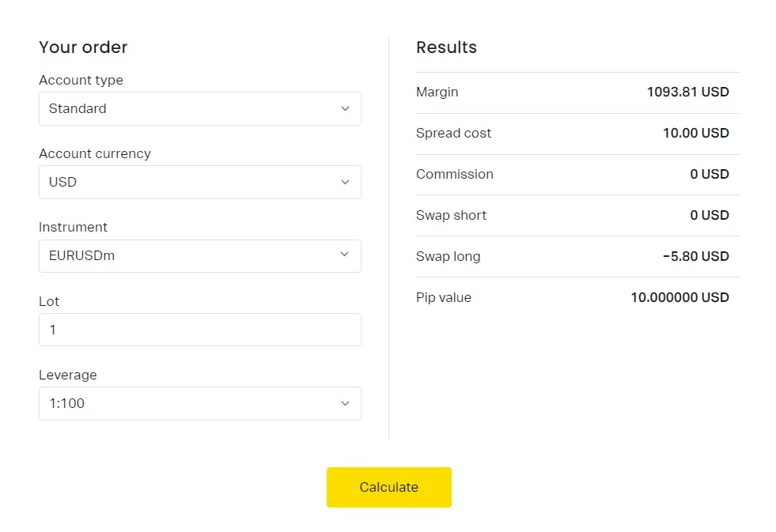Click the Instrument dropdown chevron

(345, 255)
